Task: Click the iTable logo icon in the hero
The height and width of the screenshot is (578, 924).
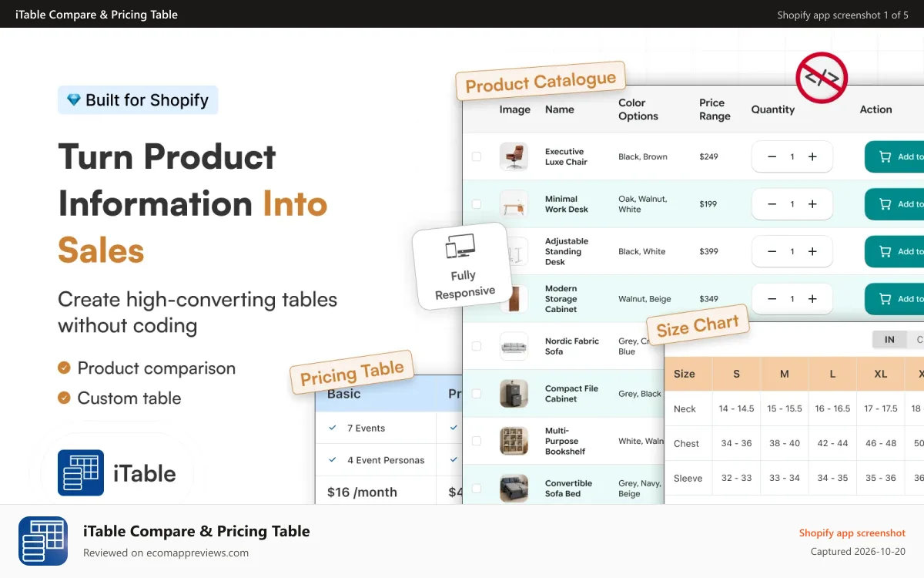Action: click(81, 472)
